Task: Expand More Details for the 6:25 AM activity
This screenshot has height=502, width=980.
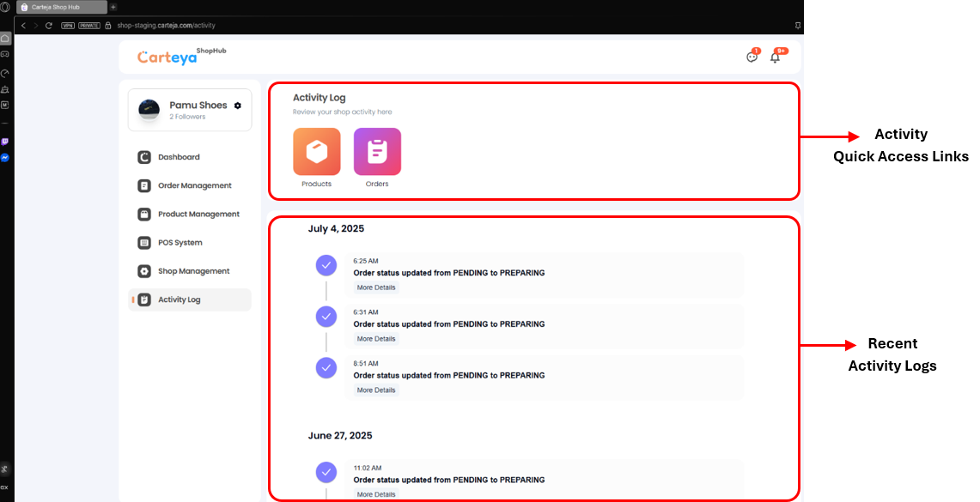Action: (375, 287)
